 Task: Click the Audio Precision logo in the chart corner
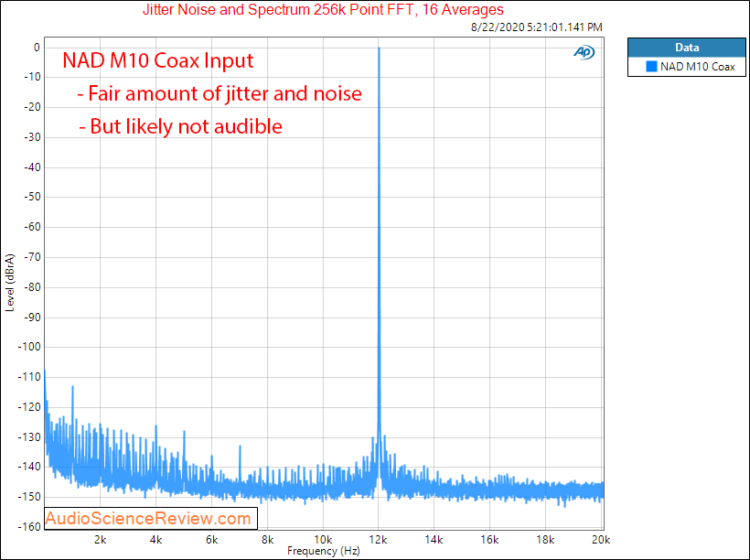click(584, 51)
